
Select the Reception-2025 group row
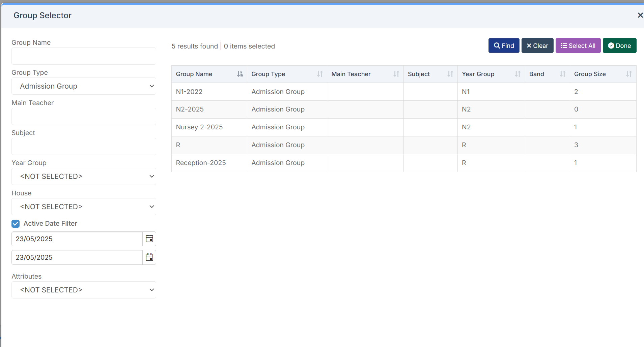201,163
